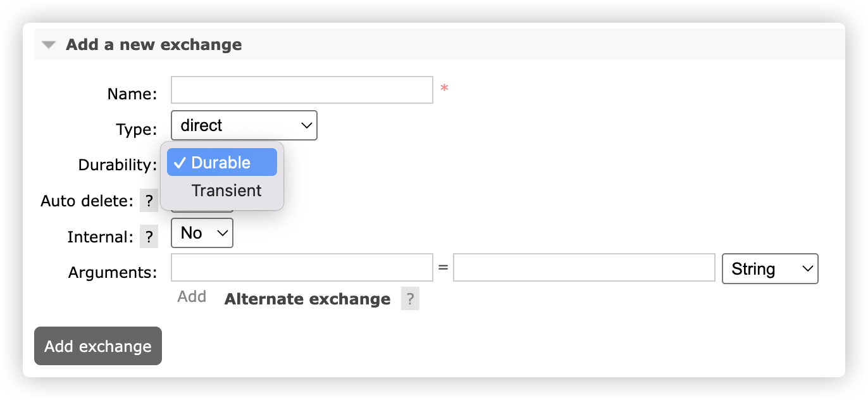
Task: Open the argument type String dropdown
Action: pos(770,269)
